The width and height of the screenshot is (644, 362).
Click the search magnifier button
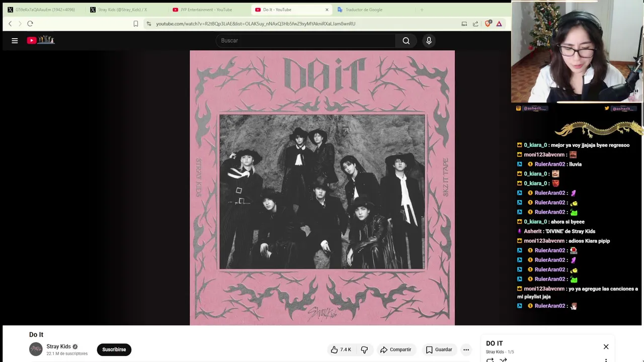[406, 41]
